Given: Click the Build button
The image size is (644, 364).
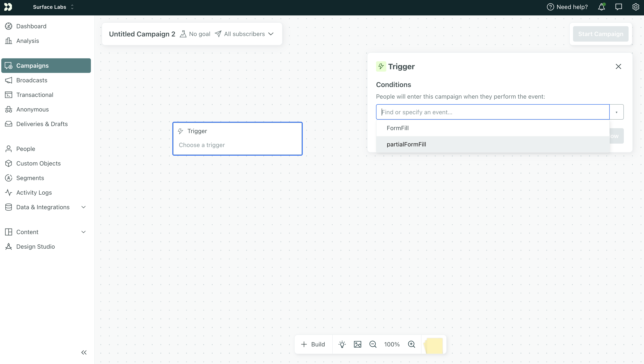Looking at the screenshot, I should click(x=313, y=344).
